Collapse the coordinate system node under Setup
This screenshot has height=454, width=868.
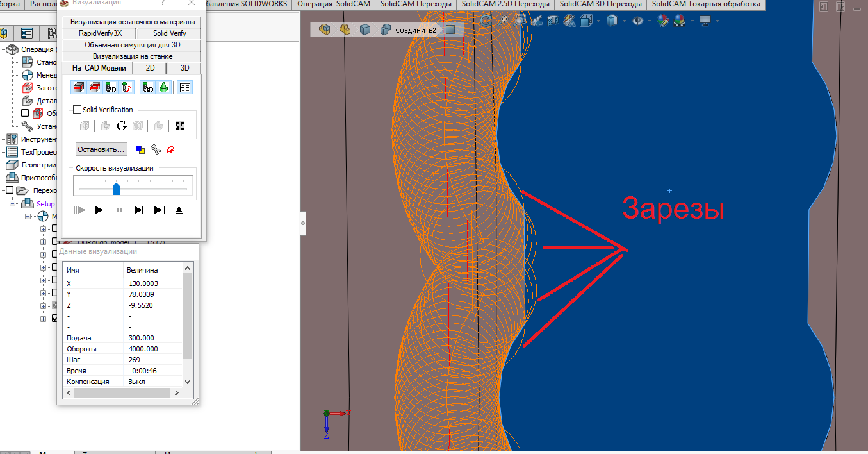pos(29,216)
